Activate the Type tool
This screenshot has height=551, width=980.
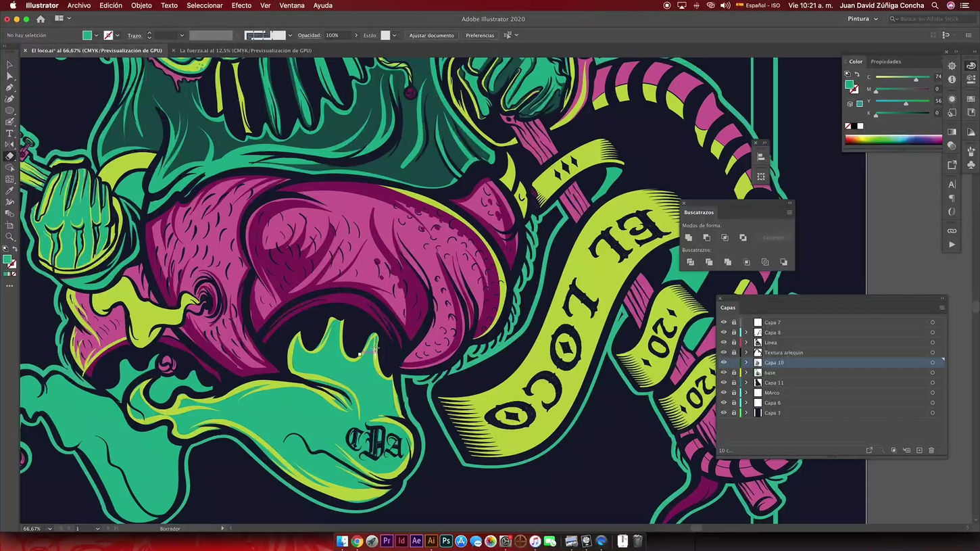pos(9,134)
